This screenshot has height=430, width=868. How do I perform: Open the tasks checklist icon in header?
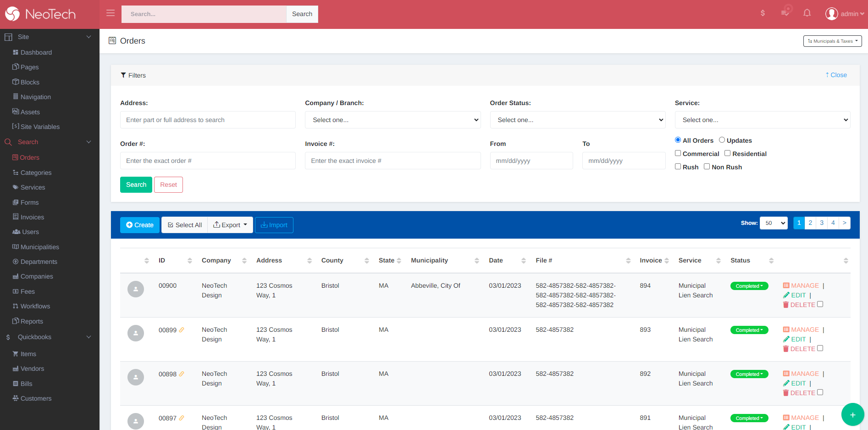pyautogui.click(x=785, y=12)
